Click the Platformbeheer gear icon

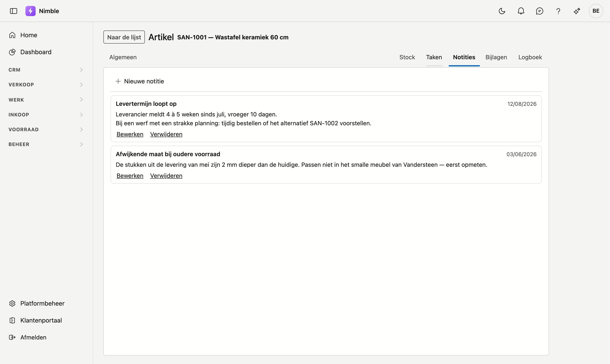point(12,303)
